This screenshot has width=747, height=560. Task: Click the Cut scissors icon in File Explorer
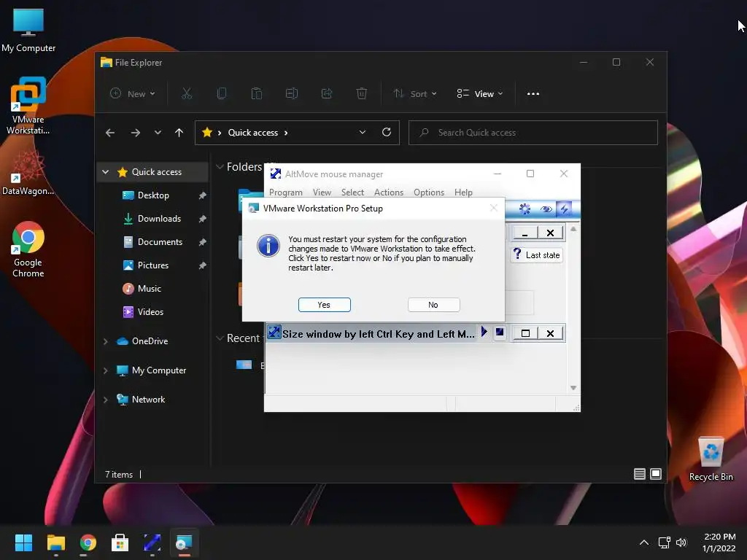187,94
